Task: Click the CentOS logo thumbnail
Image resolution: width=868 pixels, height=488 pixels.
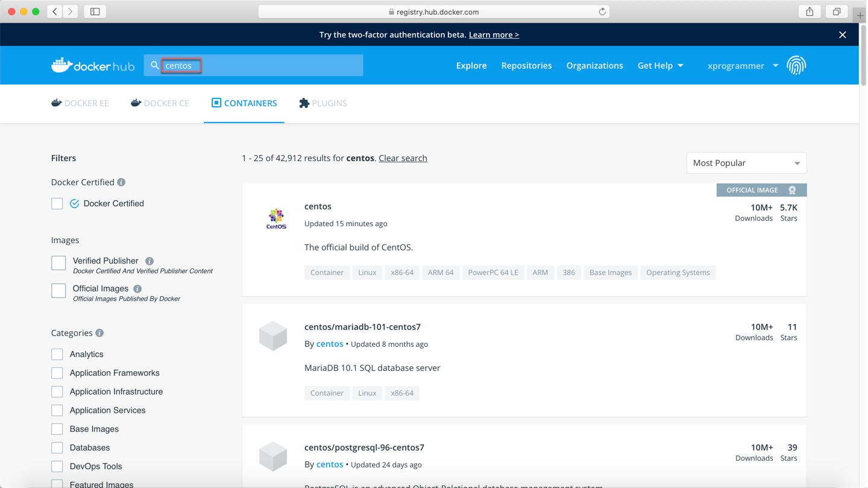Action: pyautogui.click(x=276, y=219)
